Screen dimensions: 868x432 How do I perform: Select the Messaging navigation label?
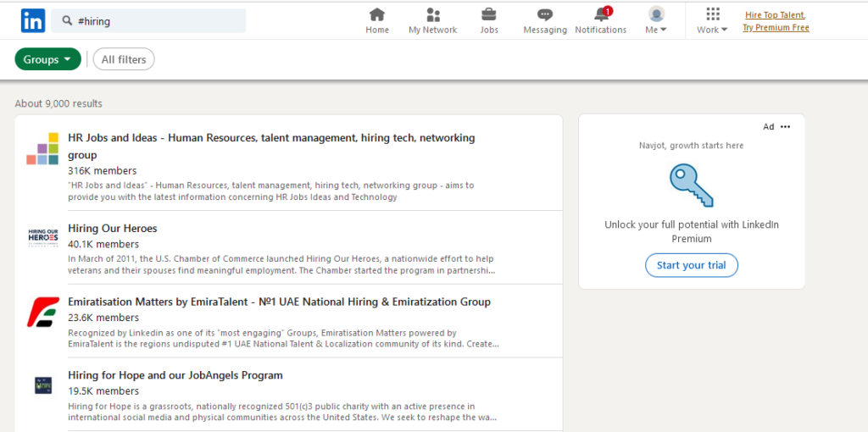pos(545,30)
